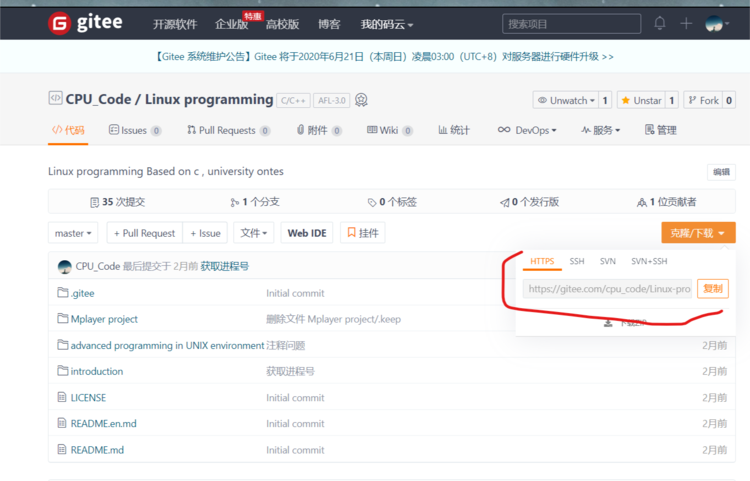Image resolution: width=750 pixels, height=481 pixels.
Task: Click the CPU_Code committer avatar
Action: pos(65,266)
